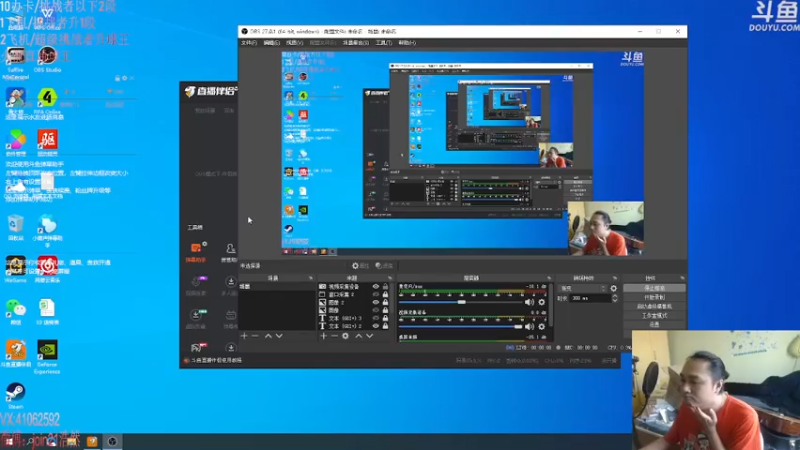
Task: Open the Windows Start button
Action: 8,441
